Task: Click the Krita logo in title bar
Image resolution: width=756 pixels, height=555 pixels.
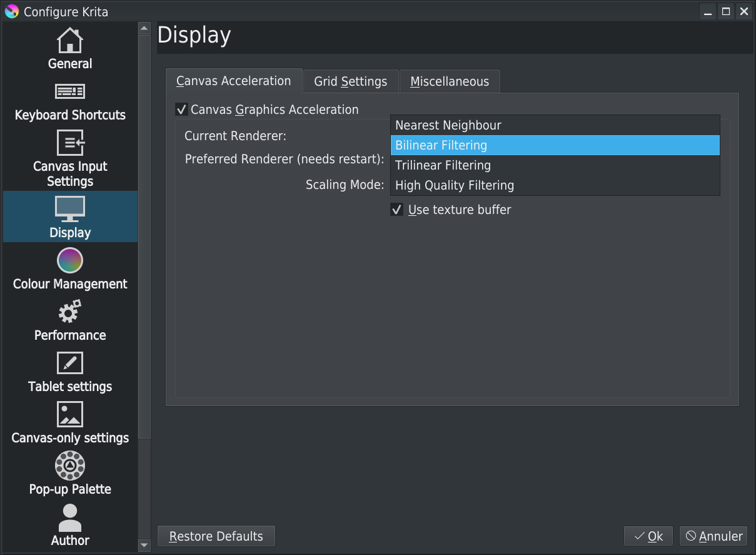Action: [x=12, y=11]
